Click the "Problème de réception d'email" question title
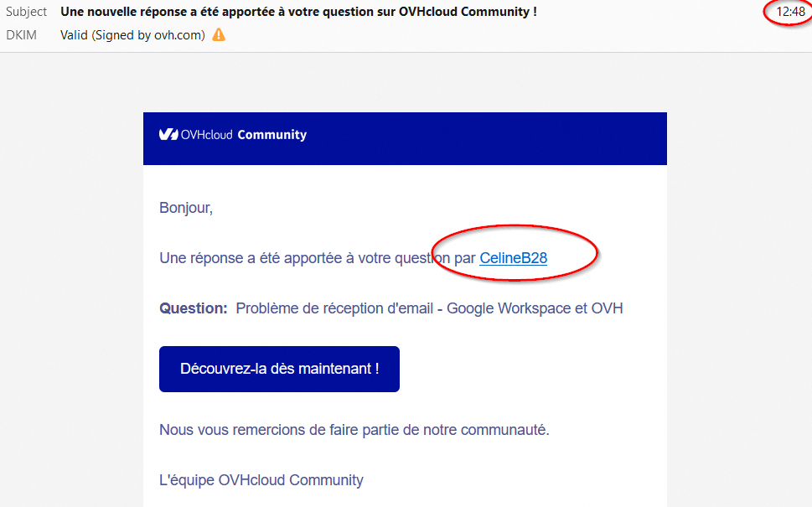Image resolution: width=812 pixels, height=507 pixels. pos(334,308)
